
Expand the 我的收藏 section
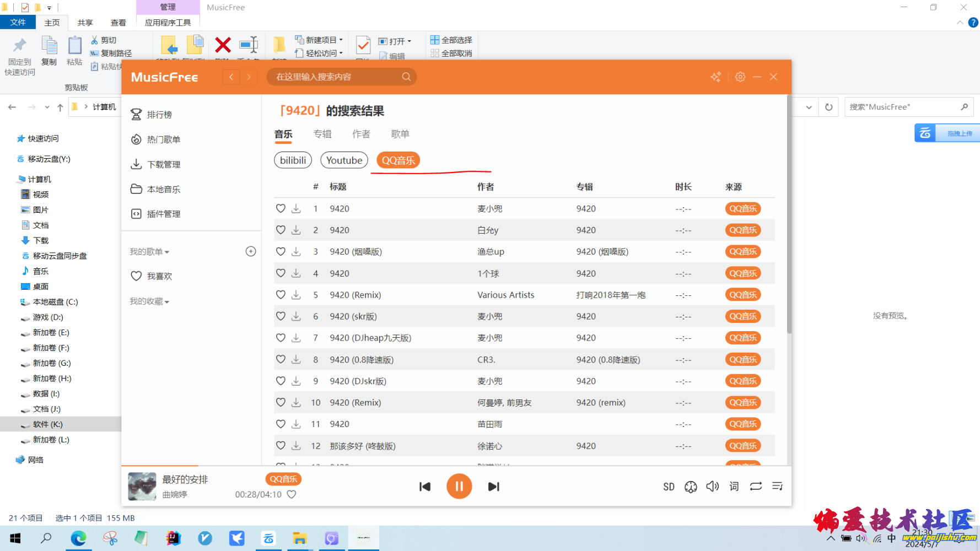pyautogui.click(x=149, y=301)
